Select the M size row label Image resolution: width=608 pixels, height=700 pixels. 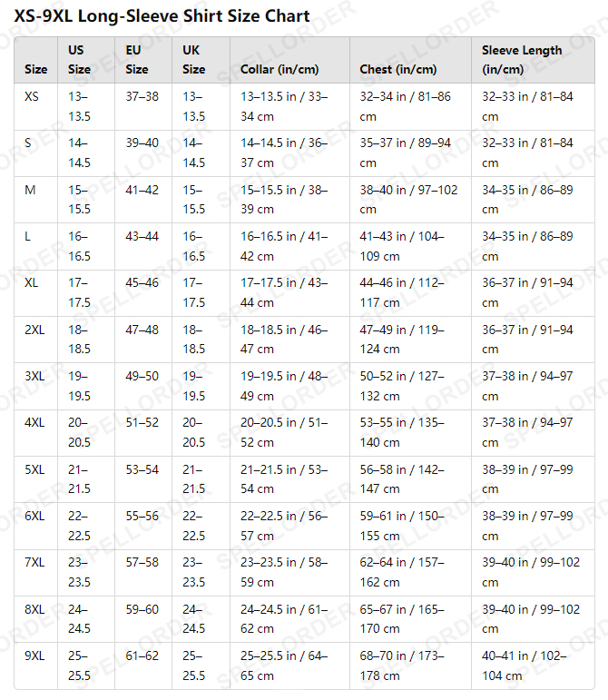[x=30, y=190]
